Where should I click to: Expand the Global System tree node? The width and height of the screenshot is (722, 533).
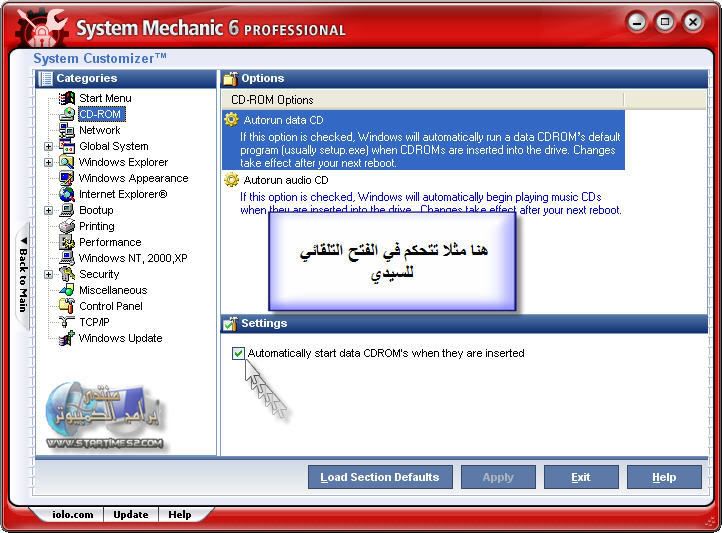(48, 146)
